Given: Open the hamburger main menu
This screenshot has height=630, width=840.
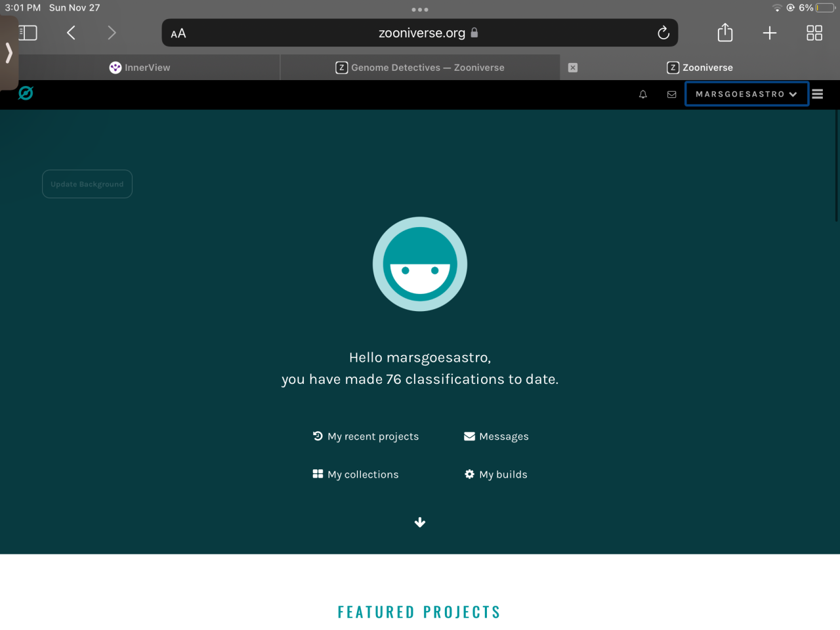Looking at the screenshot, I should click(x=818, y=94).
